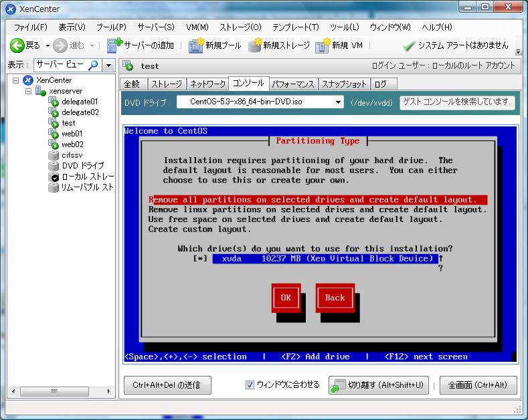Image resolution: width=528 pixels, height=420 pixels.
Task: Open the 表示(V) menu
Action: point(72,27)
